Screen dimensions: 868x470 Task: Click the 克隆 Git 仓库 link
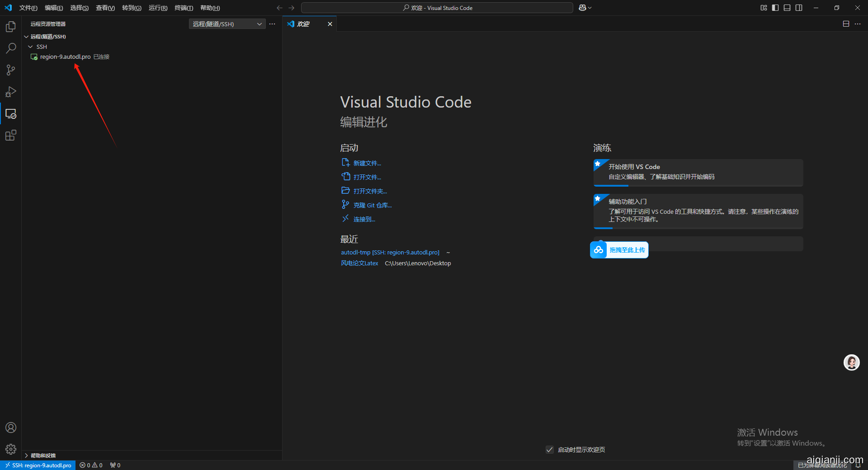372,205
